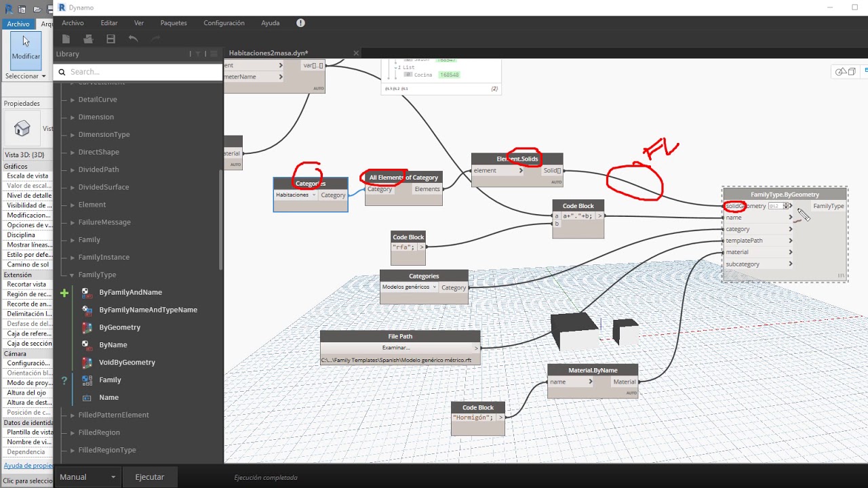Click the Ejecutar run button
868x488 pixels.
149,477
